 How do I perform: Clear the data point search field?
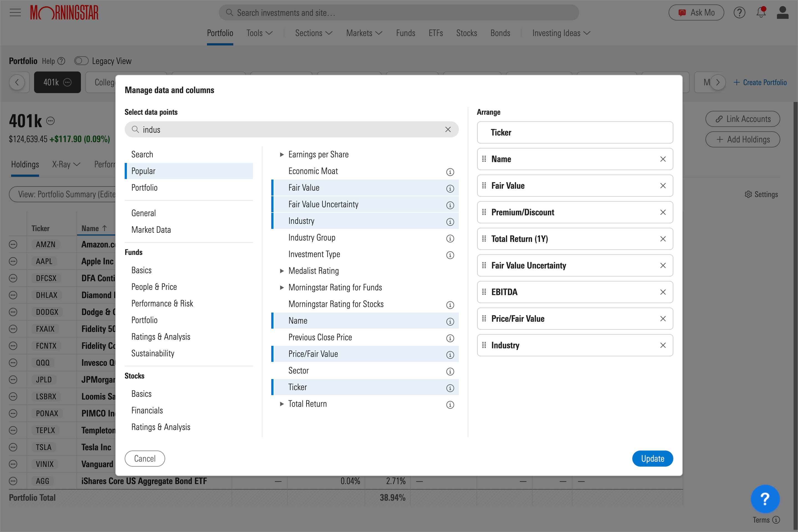coord(448,129)
